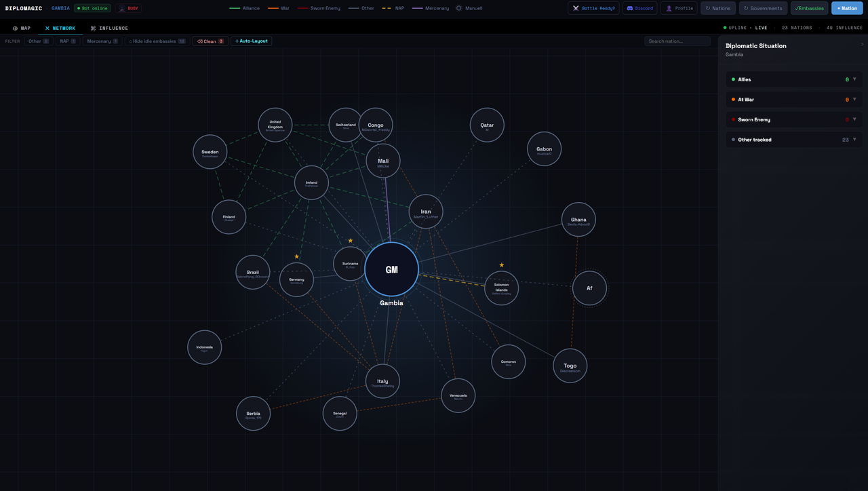Screen dimensions: 868x491
Task: Select the Senegal node
Action: [340, 414]
